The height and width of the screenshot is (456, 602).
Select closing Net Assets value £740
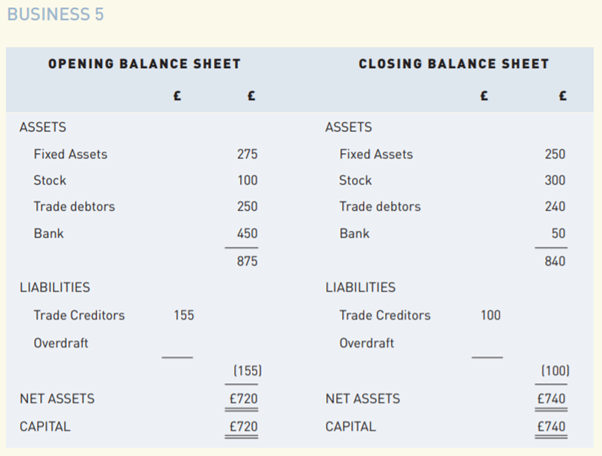[551, 399]
